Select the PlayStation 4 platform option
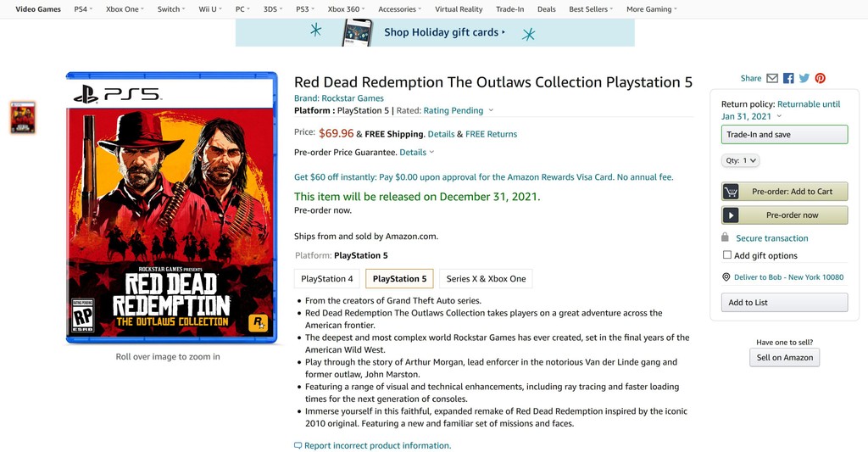868x452 pixels. click(x=327, y=279)
